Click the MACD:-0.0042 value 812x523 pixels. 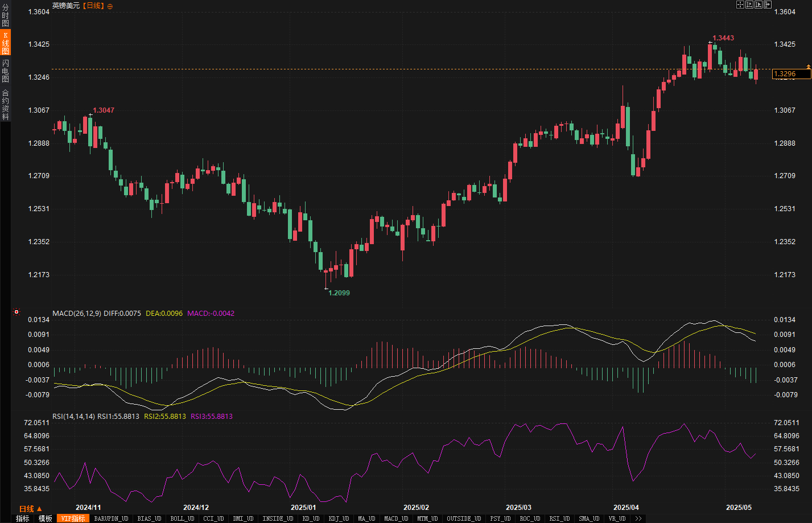pyautogui.click(x=211, y=314)
